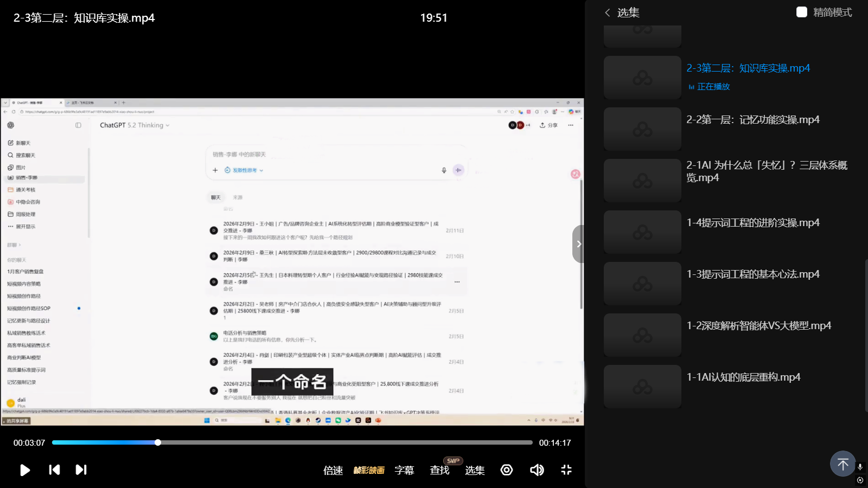Click the thumbnail of 1-1AI认知的底层重构.mp4
Screen dimensions: 868x488
click(642, 387)
